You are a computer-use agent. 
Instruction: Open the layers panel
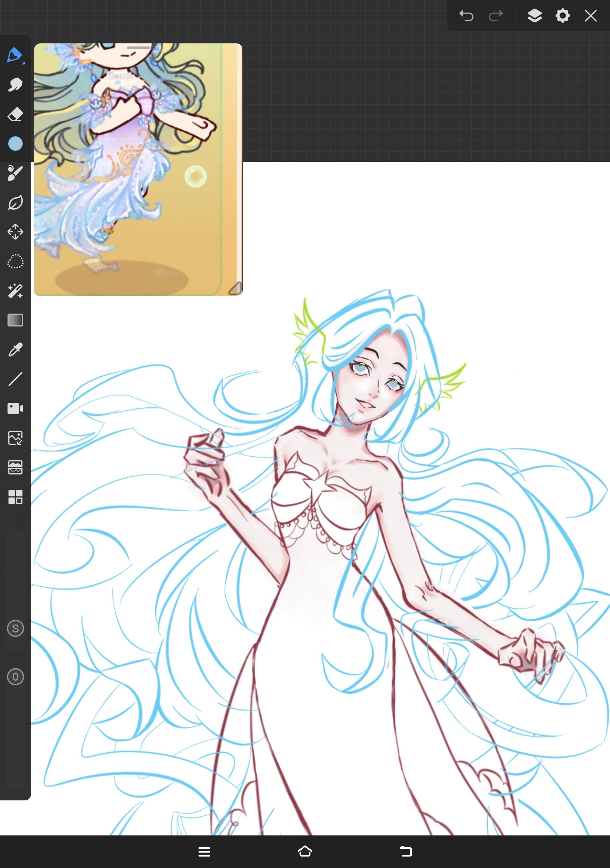pos(534,16)
